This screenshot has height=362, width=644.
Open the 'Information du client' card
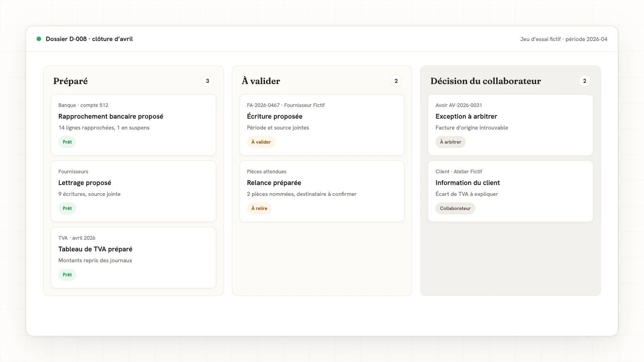[510, 191]
